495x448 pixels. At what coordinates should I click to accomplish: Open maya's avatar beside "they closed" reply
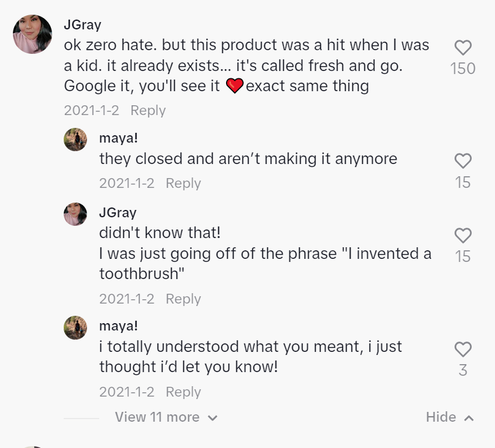tap(75, 140)
